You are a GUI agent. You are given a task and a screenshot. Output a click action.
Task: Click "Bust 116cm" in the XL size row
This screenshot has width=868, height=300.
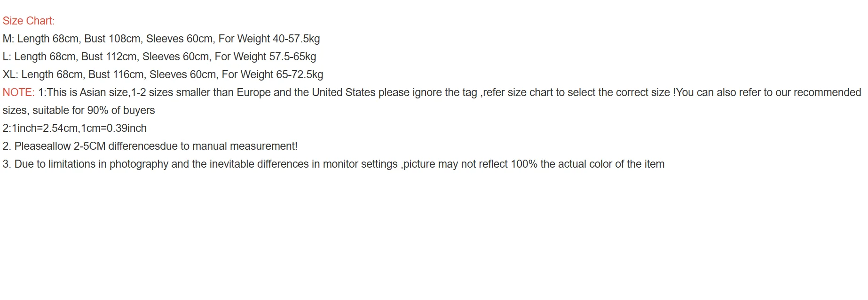tap(117, 74)
